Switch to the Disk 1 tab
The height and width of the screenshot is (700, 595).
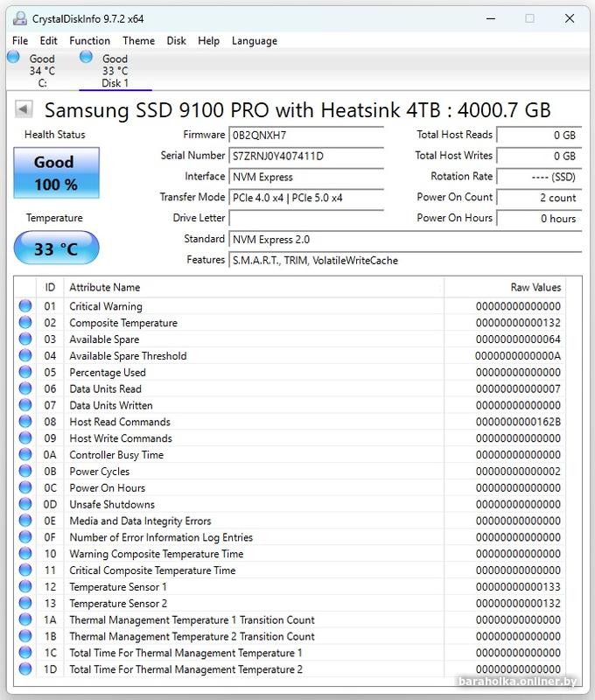point(115,72)
